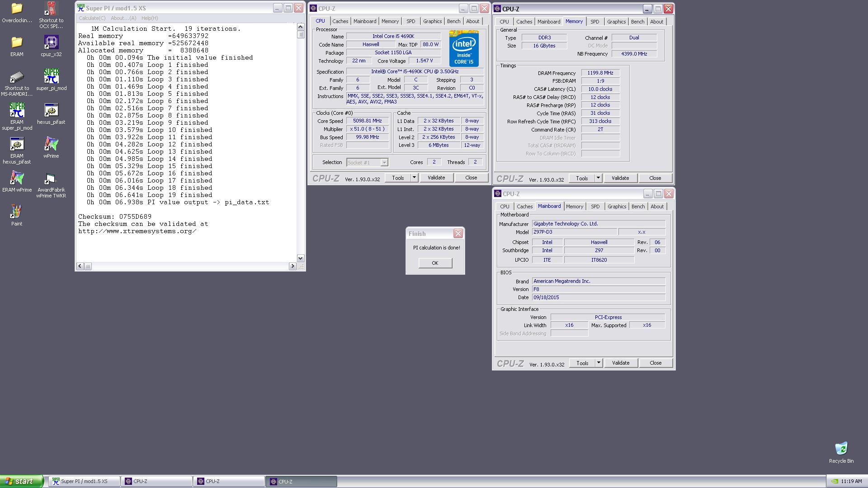Click NVIDIA tray icon in system tray
Image resolution: width=868 pixels, height=488 pixels.
click(x=835, y=482)
